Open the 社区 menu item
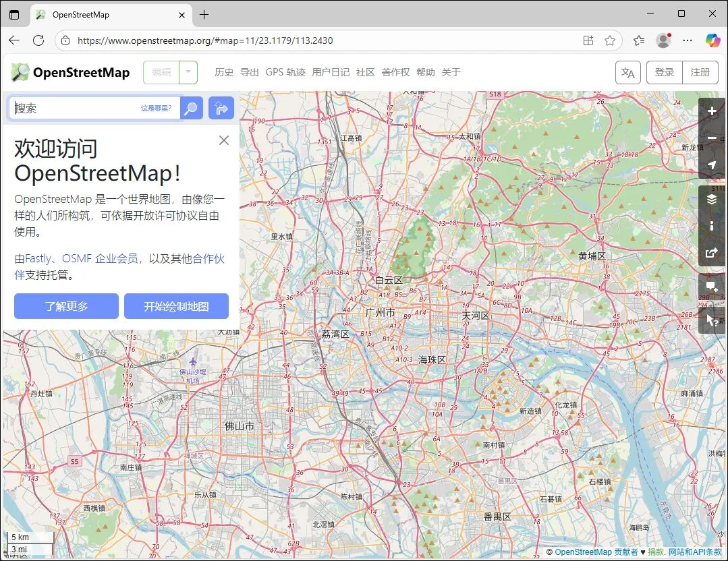The height and width of the screenshot is (561, 728). (x=366, y=72)
